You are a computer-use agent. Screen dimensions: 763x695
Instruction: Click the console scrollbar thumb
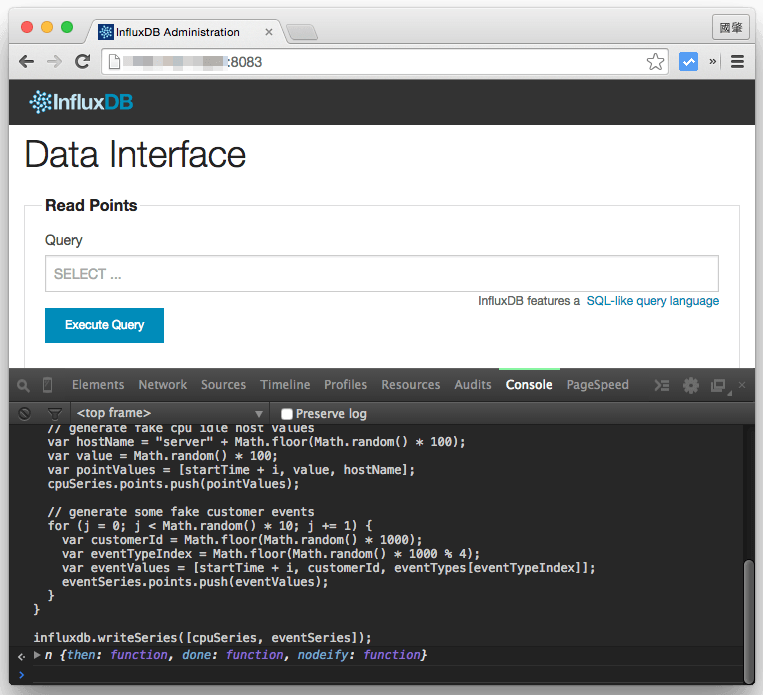748,621
